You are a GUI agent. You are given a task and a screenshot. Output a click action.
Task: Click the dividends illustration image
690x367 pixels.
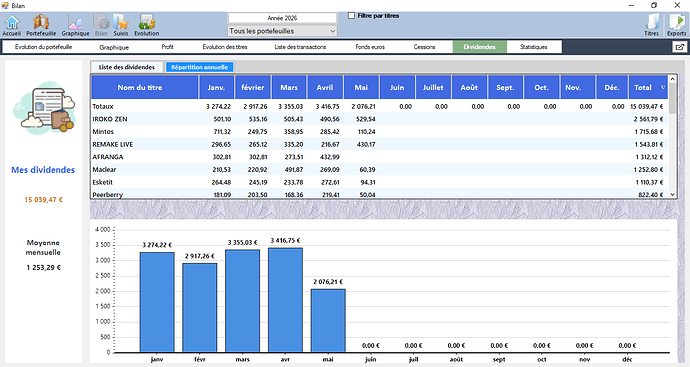point(44,108)
